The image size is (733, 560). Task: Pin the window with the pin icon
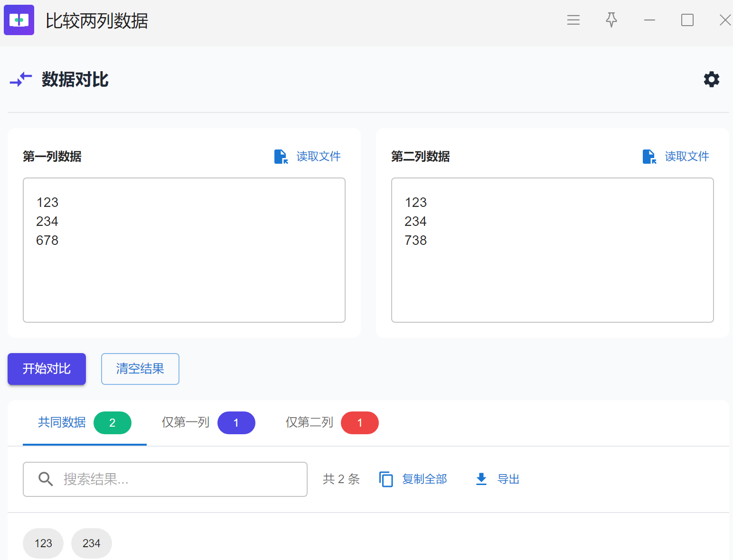(611, 20)
